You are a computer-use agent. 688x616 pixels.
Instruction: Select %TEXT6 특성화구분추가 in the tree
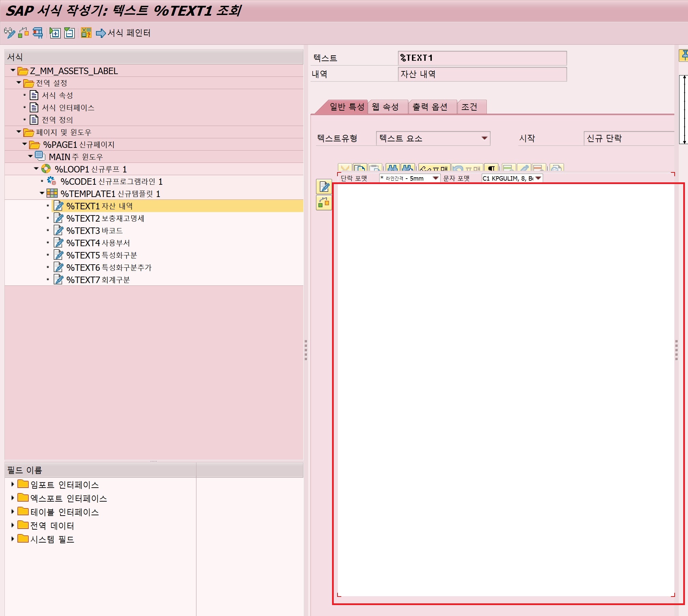click(x=109, y=268)
